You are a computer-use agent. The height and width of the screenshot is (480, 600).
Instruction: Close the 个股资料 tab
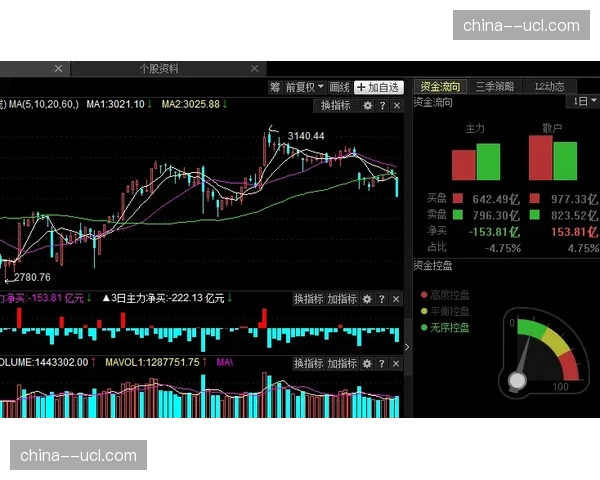point(254,69)
